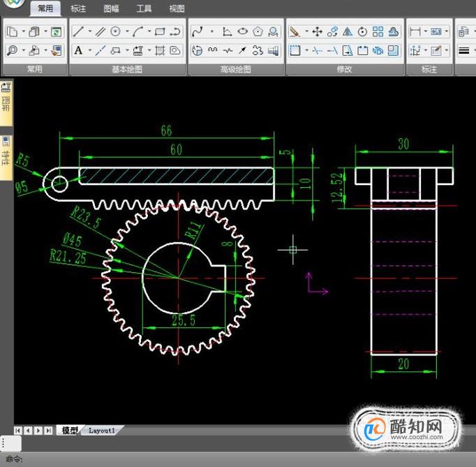Select the Trim tool
Viewport: 476px width, 467px height.
coord(318,50)
